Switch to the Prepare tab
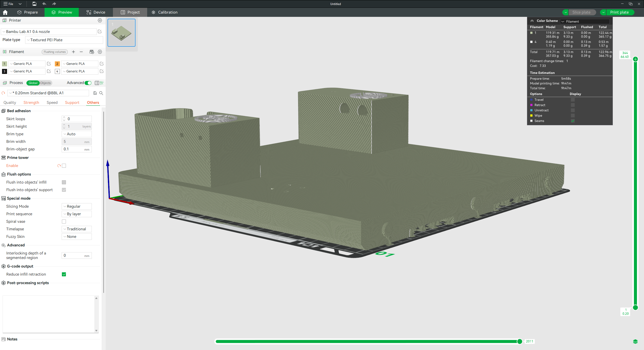 (28, 12)
